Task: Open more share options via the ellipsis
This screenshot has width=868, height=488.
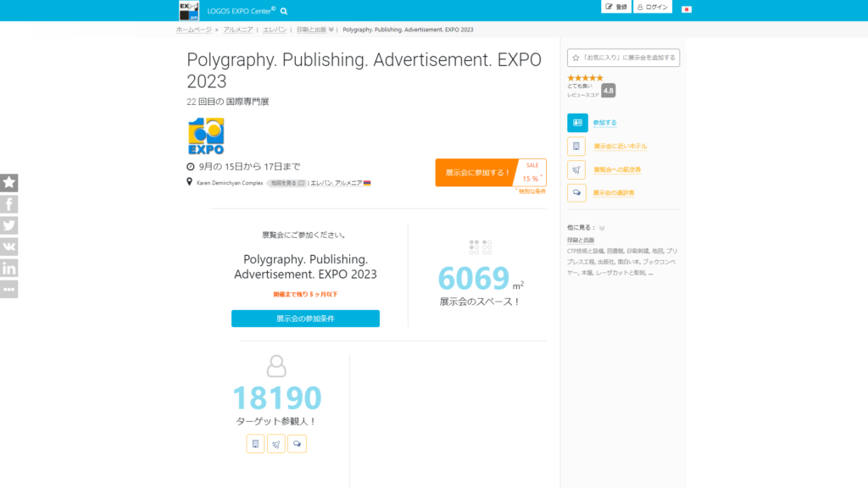Action: click(9, 289)
